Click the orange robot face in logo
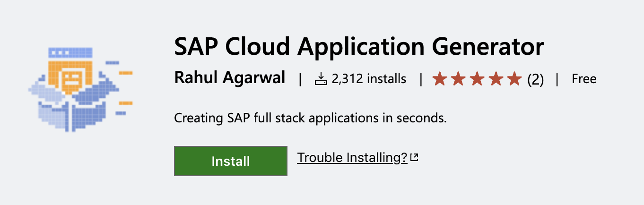This screenshot has width=644, height=205. click(73, 78)
